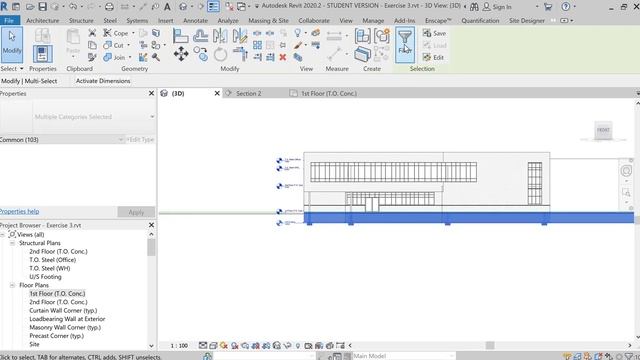Click the Filter selection funnel
The image size is (640, 360).
[x=405, y=44]
